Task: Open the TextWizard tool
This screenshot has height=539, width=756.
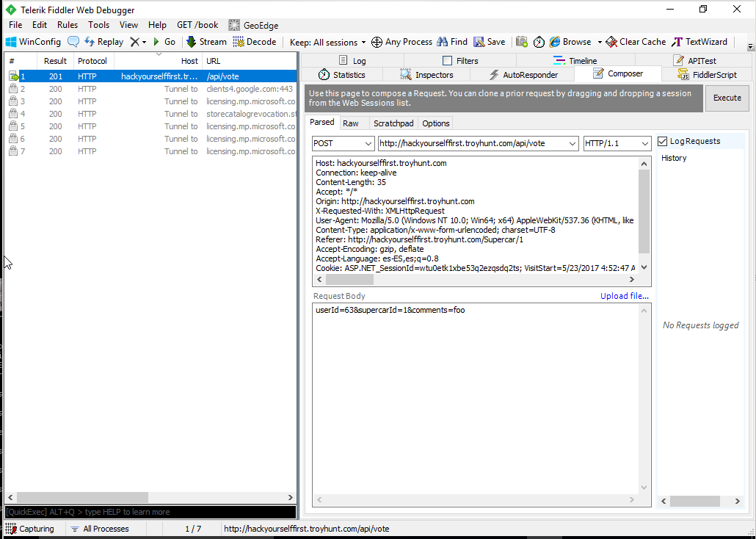Action: click(x=699, y=42)
